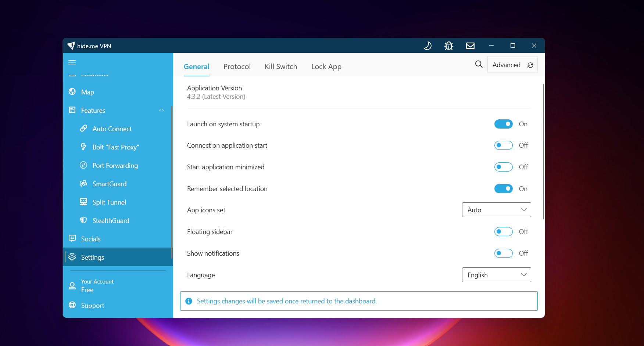Click the Bolt lightning icon

coord(84,147)
